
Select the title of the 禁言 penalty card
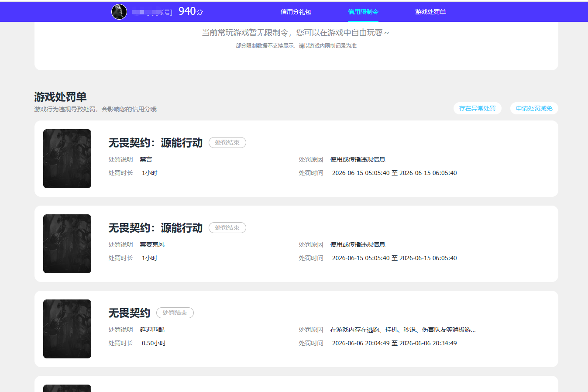point(155,143)
